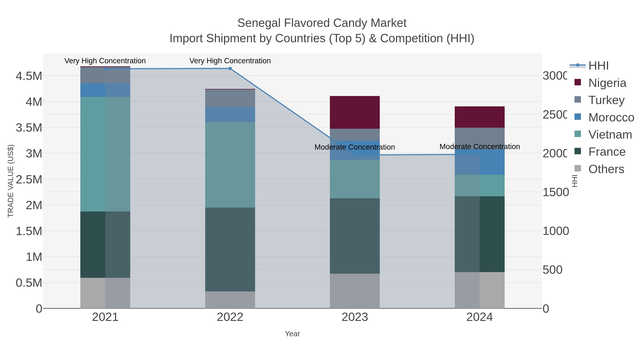Click the 'Senegal Flavored Candy Market' title

coord(322,23)
